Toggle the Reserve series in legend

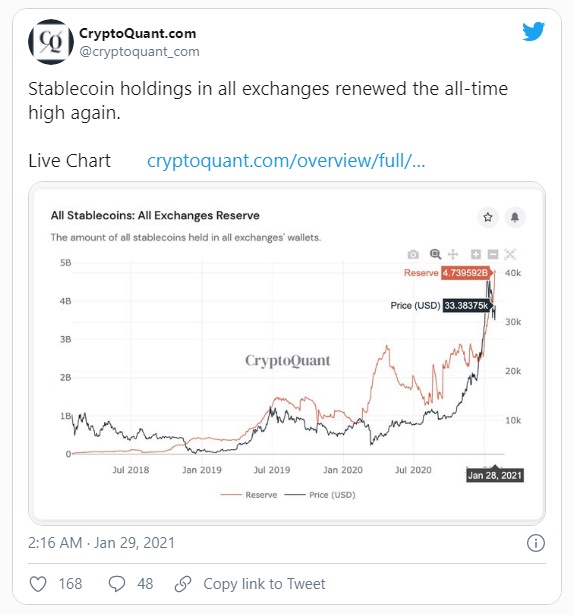pos(249,495)
